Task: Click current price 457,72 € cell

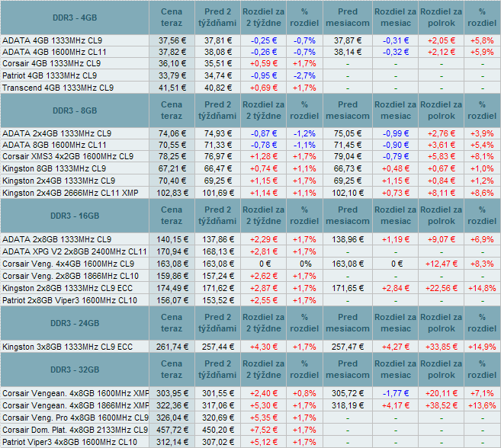Action: (172, 430)
